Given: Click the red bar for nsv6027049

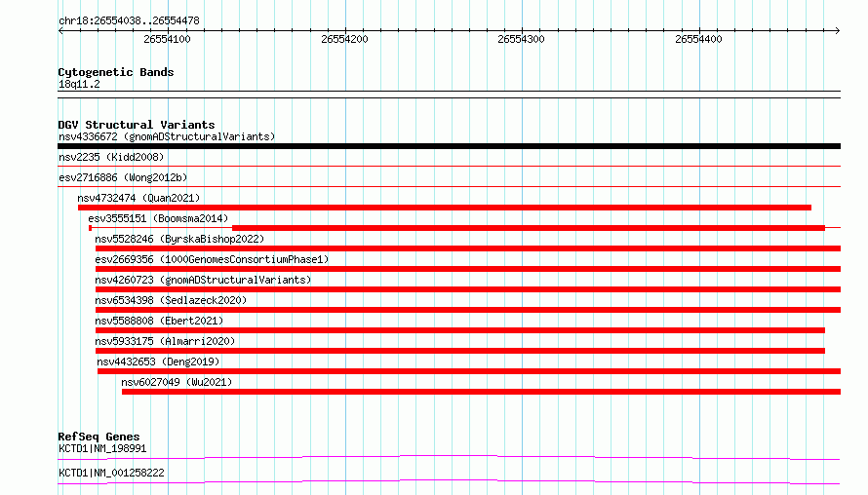Looking at the screenshot, I should 481,392.
